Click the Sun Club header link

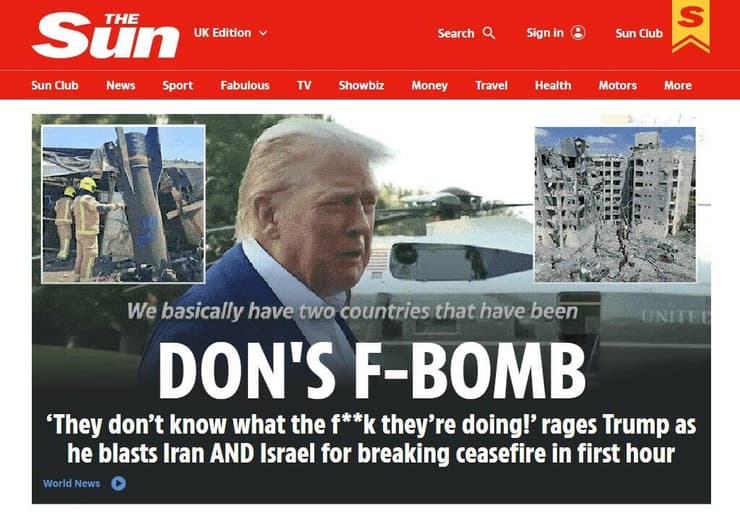pyautogui.click(x=639, y=33)
